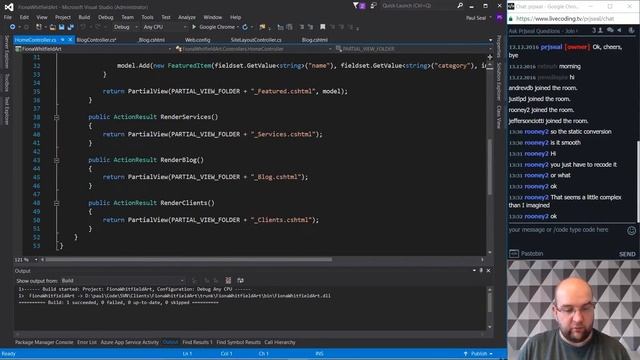This screenshot has width=640, height=360.
Task: Click the Save All icon
Action: [70, 27]
